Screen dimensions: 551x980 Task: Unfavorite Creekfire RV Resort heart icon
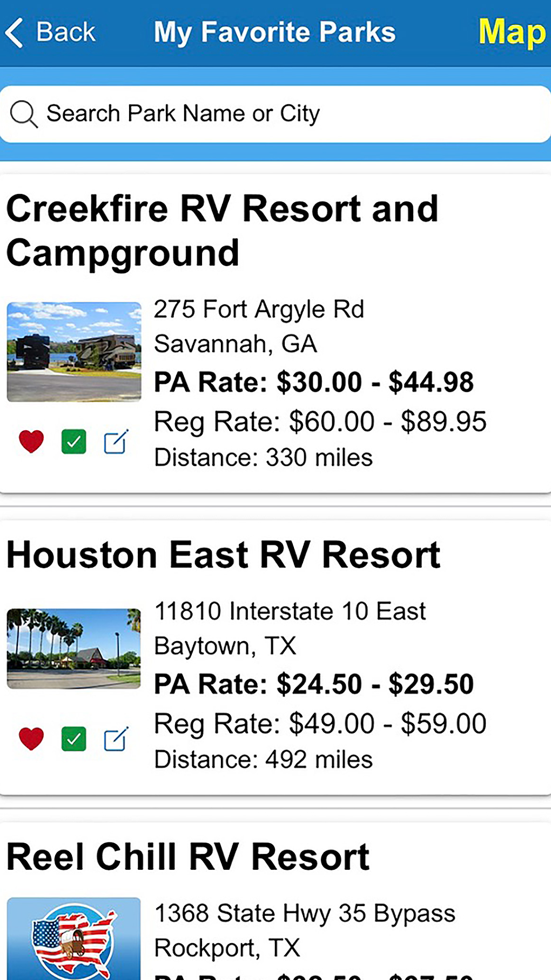tap(31, 441)
